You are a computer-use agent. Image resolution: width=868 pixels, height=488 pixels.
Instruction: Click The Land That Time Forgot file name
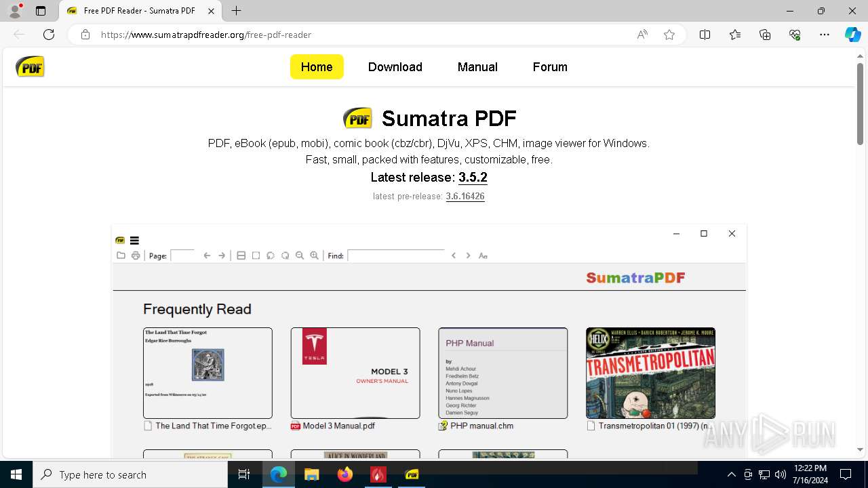coord(214,426)
